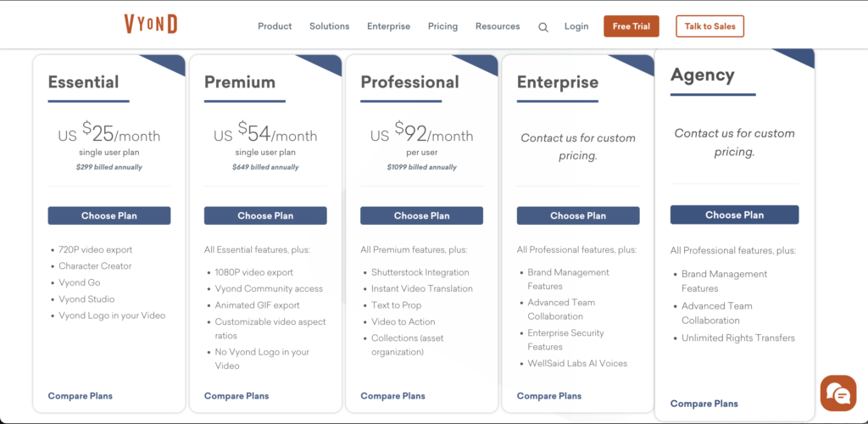Choose the Essential plan
Image resolution: width=868 pixels, height=424 pixels.
pyautogui.click(x=109, y=215)
